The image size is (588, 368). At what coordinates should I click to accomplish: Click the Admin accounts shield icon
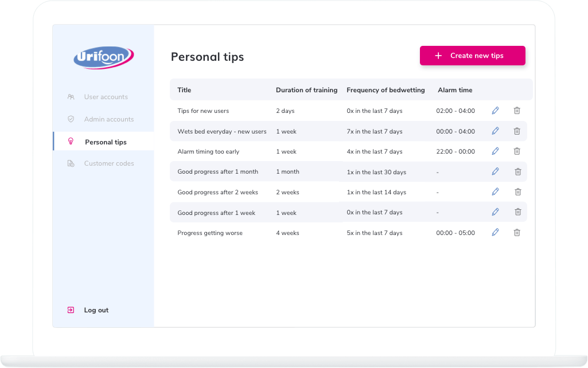71,119
